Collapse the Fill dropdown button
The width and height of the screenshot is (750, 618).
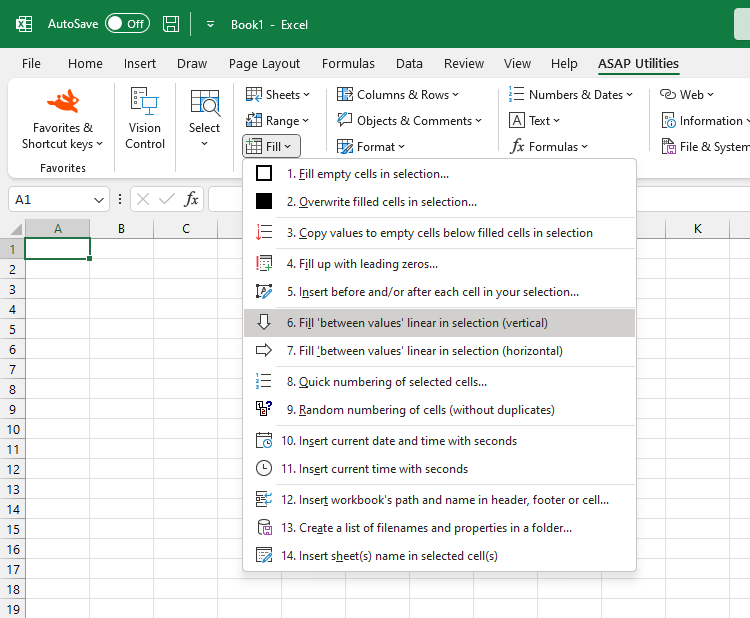pos(271,146)
